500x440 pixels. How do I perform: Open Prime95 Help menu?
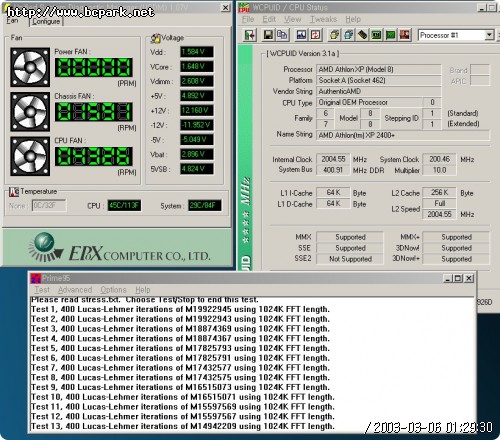click(143, 290)
